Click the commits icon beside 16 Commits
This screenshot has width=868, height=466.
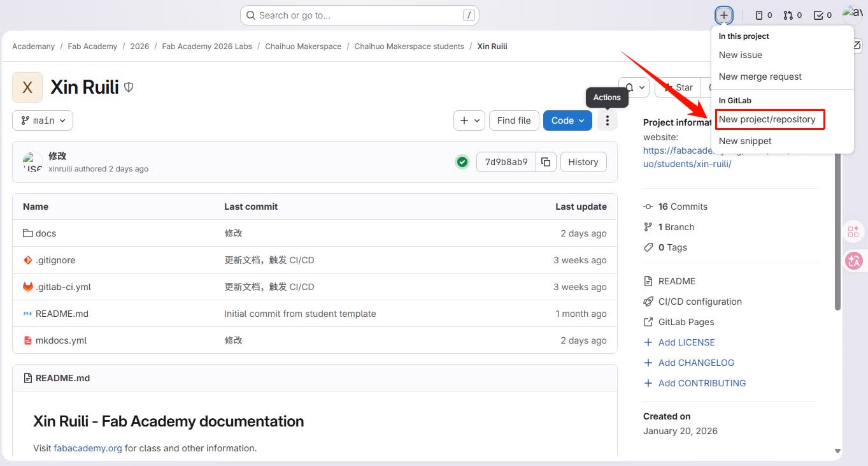click(648, 207)
